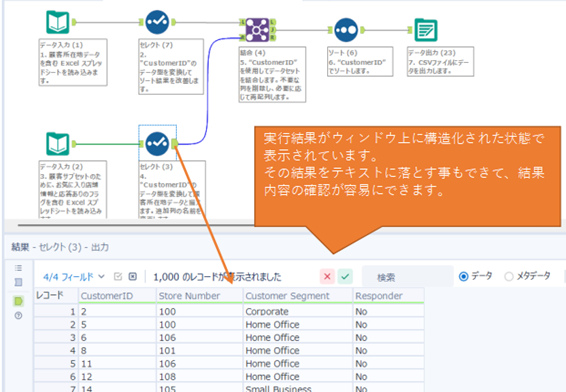Click the Store Number column header
The height and width of the screenshot is (392, 566).
[200, 296]
